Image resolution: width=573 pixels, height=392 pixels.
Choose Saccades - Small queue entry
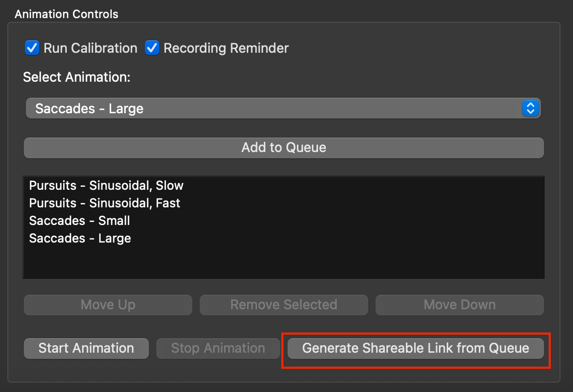coord(80,221)
